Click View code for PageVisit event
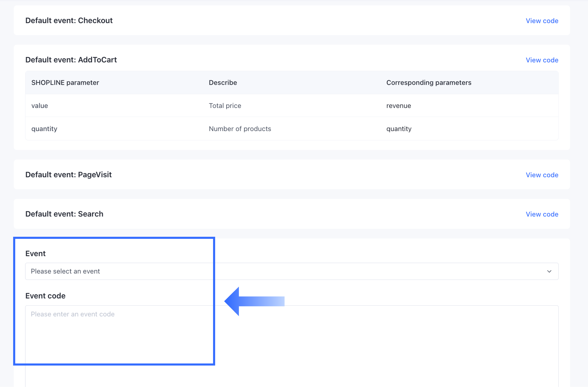The image size is (588, 387). pyautogui.click(x=542, y=175)
